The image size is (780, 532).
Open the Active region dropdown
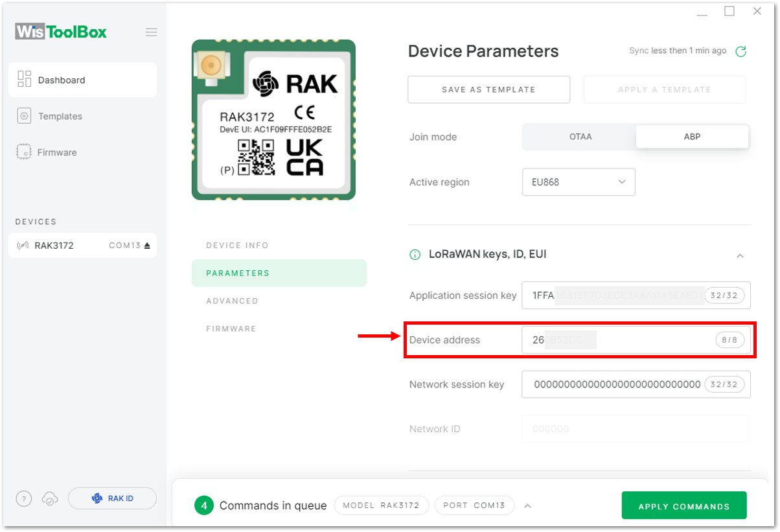click(579, 182)
